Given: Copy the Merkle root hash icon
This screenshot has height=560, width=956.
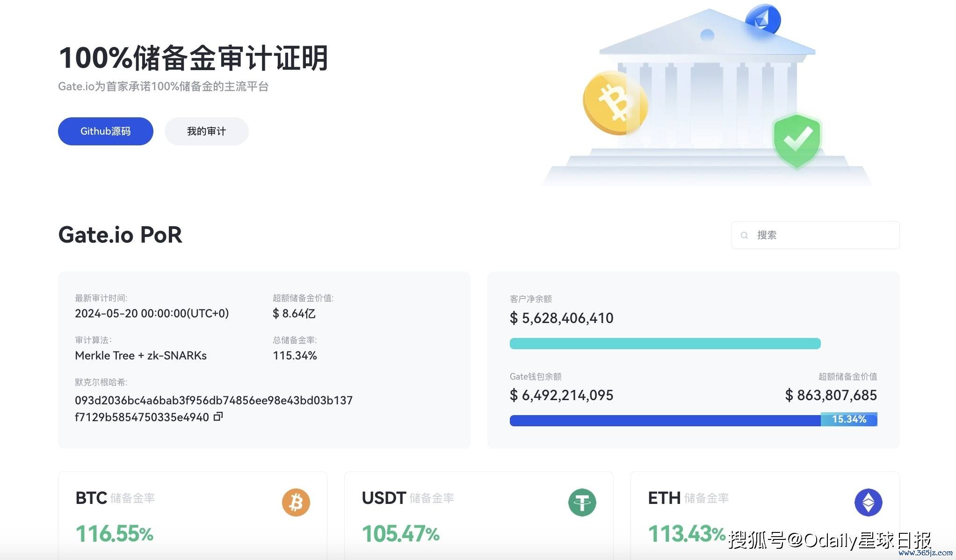Looking at the screenshot, I should tap(218, 416).
